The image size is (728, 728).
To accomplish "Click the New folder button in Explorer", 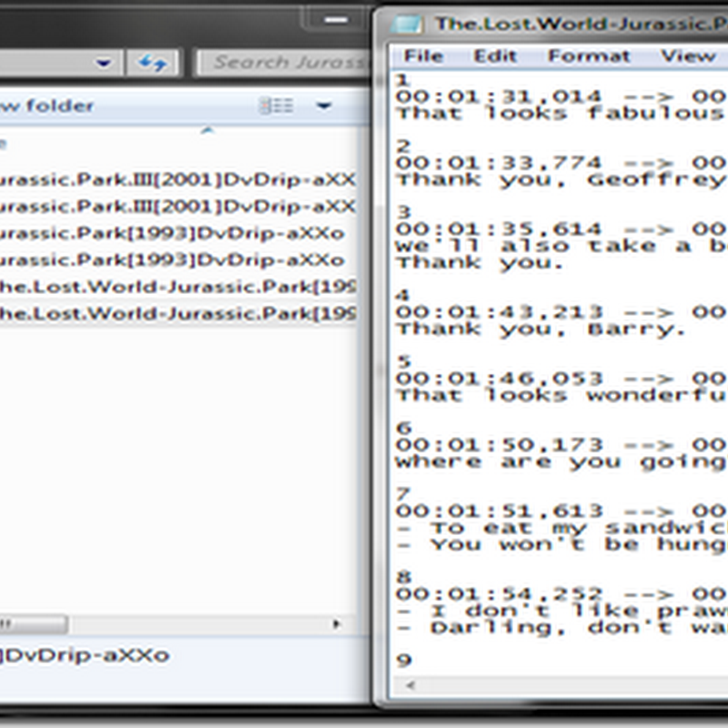I will point(47,106).
